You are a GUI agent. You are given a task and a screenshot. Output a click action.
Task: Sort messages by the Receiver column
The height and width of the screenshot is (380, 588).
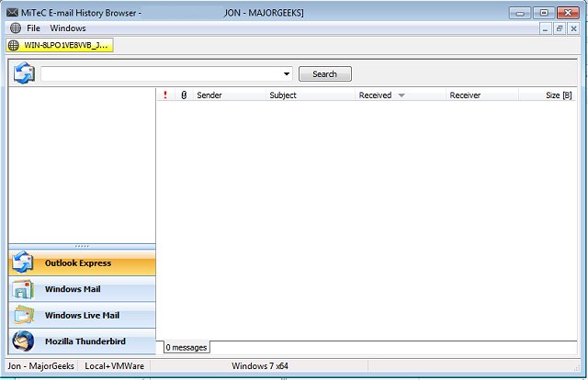pyautogui.click(x=482, y=95)
